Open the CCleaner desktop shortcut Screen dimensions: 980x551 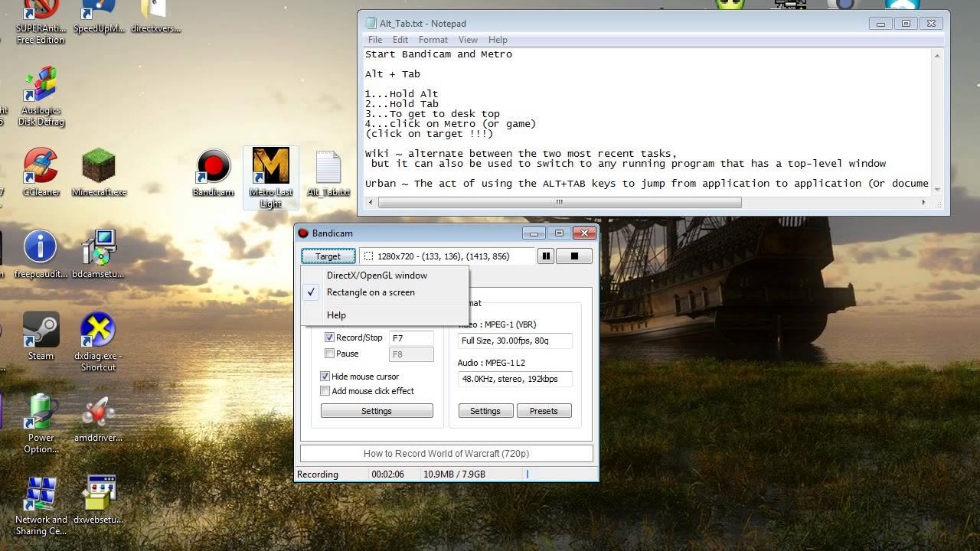pyautogui.click(x=41, y=174)
